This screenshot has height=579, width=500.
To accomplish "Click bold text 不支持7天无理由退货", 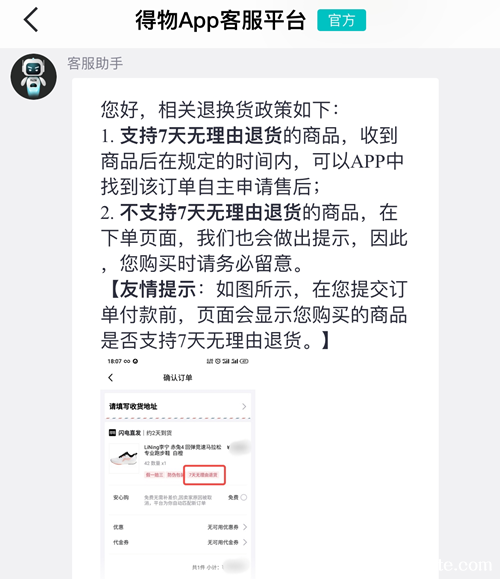I will click(x=211, y=213).
